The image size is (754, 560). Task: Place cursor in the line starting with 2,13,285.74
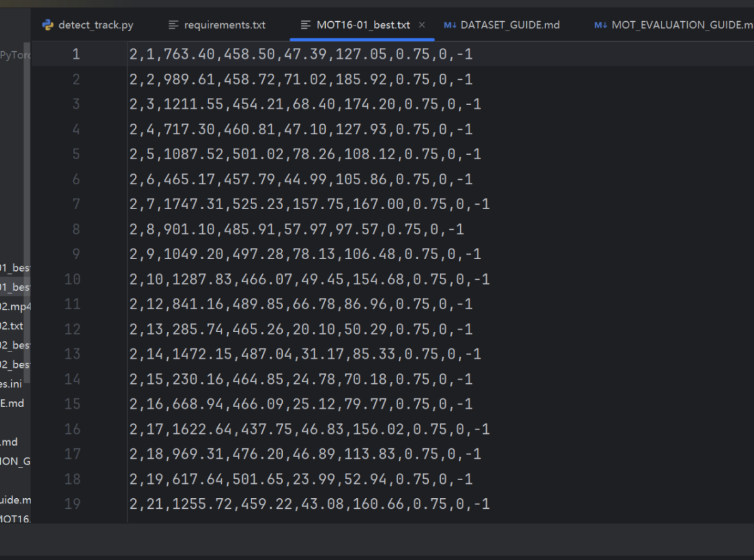tap(300, 329)
